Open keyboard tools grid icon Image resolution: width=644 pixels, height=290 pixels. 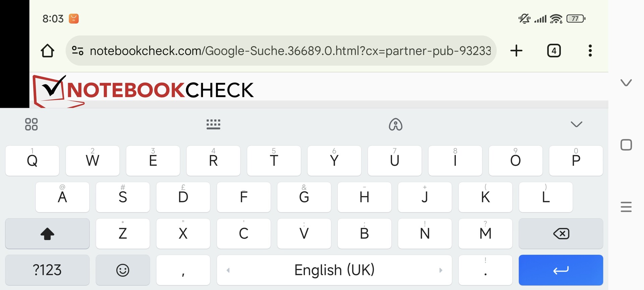31,124
